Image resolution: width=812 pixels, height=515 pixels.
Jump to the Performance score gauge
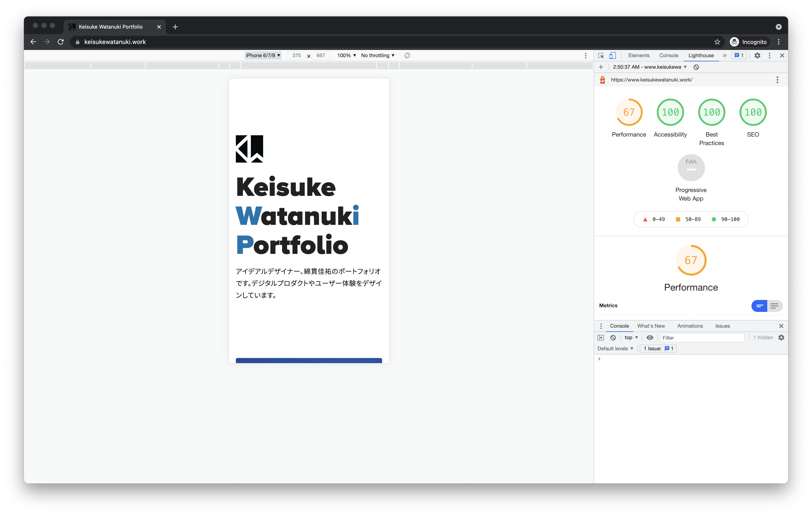[629, 112]
